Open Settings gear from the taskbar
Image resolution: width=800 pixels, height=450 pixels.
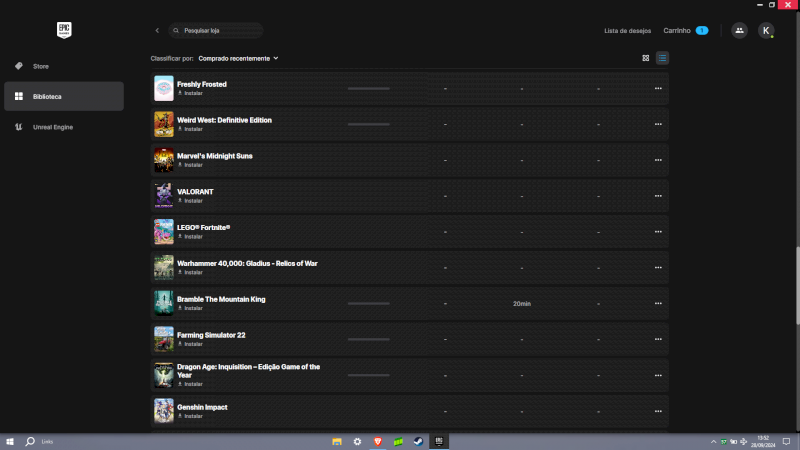pyautogui.click(x=357, y=441)
